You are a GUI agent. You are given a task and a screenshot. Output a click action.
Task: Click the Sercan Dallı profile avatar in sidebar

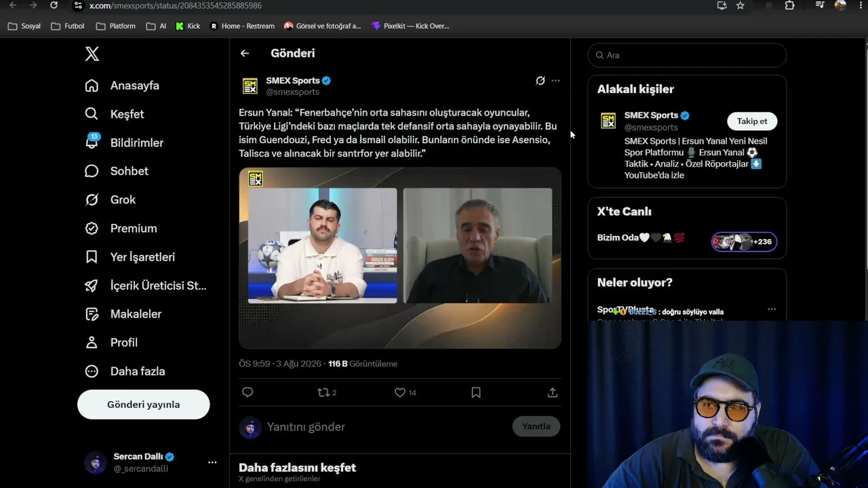(96, 462)
